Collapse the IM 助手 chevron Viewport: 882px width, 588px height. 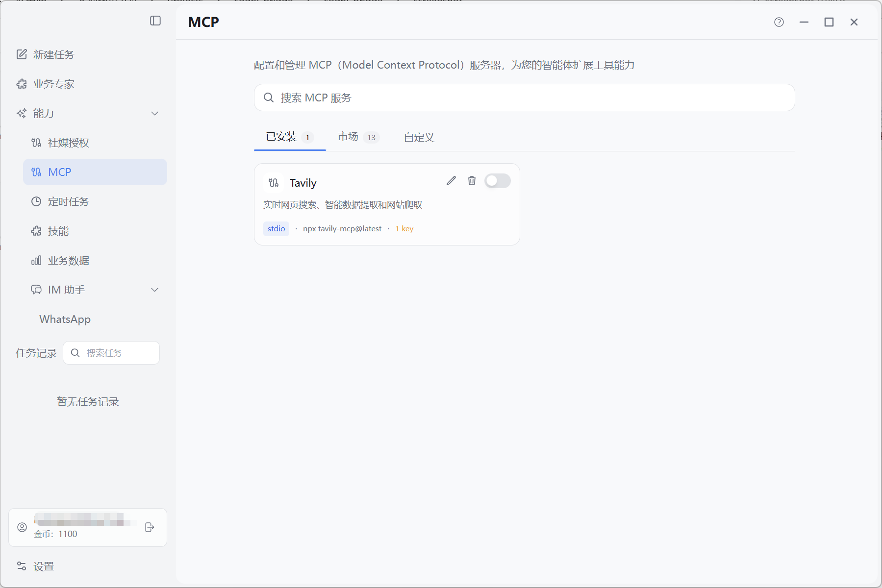point(155,290)
